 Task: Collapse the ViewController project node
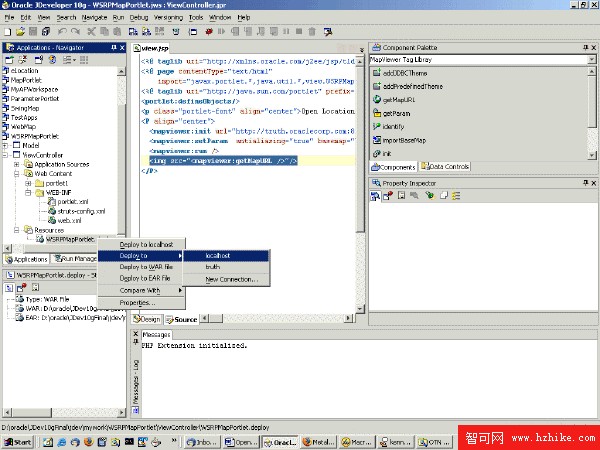tap(5, 155)
